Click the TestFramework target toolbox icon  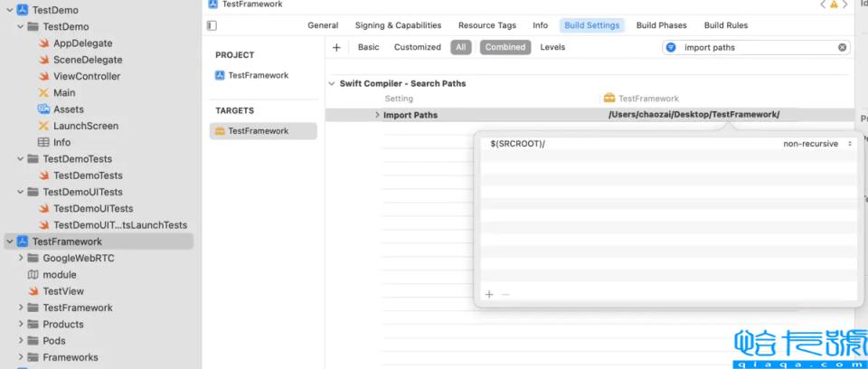[219, 131]
